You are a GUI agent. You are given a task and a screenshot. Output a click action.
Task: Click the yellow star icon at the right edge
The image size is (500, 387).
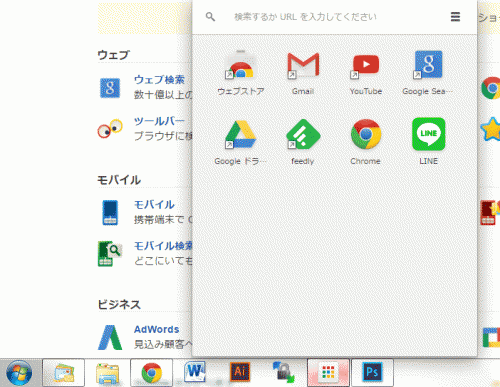point(491,129)
